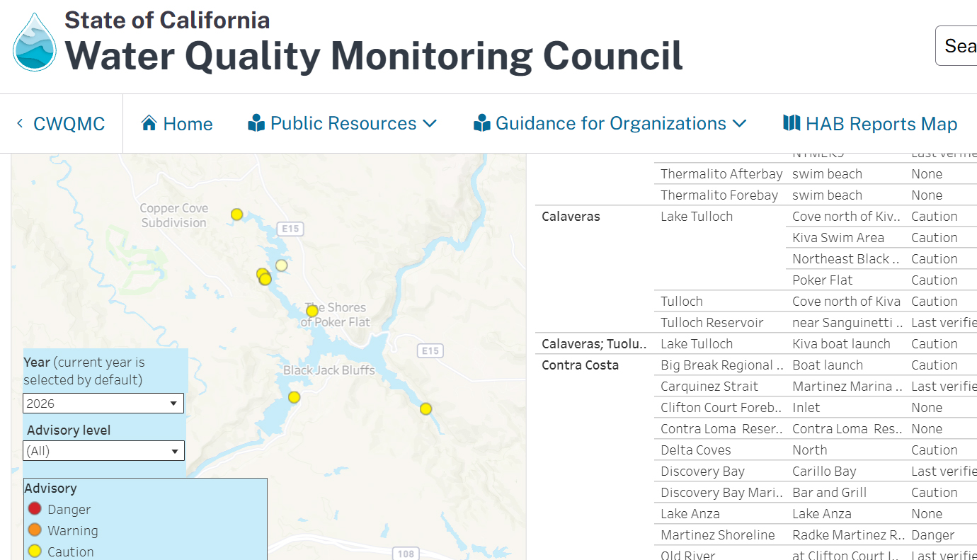This screenshot has height=560, width=977.
Task: Select the Delta Coves cell
Action: pyautogui.click(x=721, y=450)
